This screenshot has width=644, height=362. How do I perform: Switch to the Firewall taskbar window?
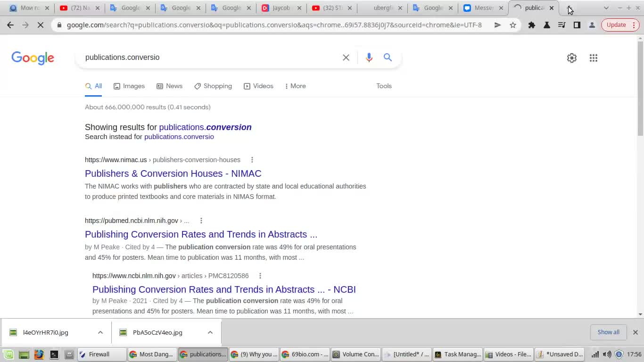[102, 354]
